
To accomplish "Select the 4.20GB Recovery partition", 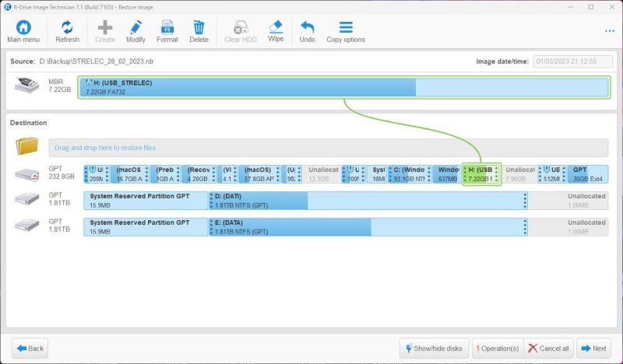I will pos(199,174).
